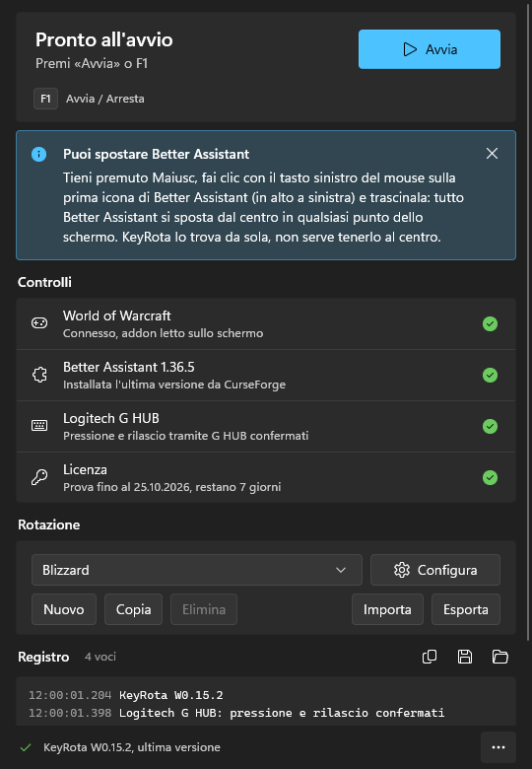Viewport: 532px width, 769px height.
Task: Click the 4 voci log count
Action: 100,657
